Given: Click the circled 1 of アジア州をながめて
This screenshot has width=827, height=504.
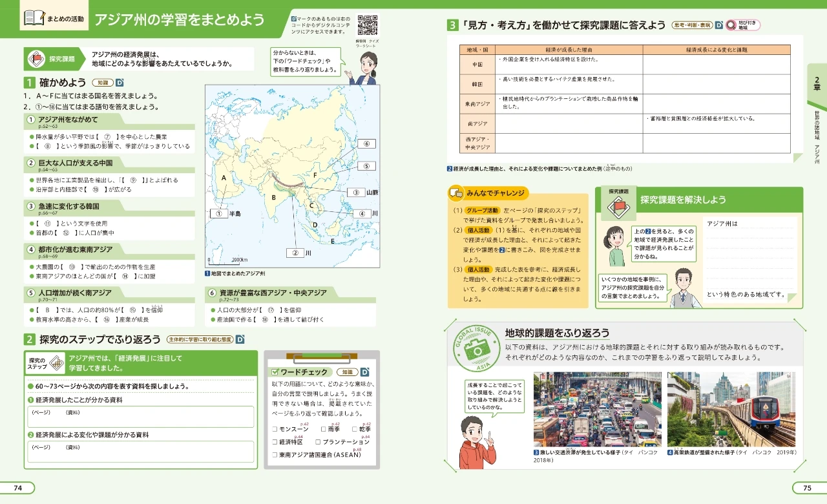Looking at the screenshot, I should [x=30, y=120].
